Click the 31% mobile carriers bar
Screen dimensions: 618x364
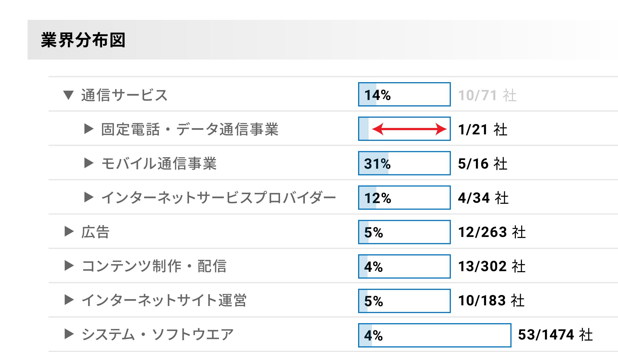coord(404,163)
